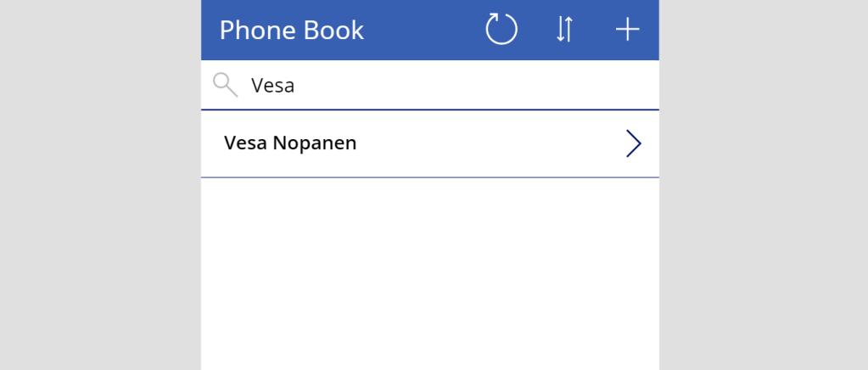Open details arrow for Vesa Nopanen
868x370 pixels.
point(633,143)
